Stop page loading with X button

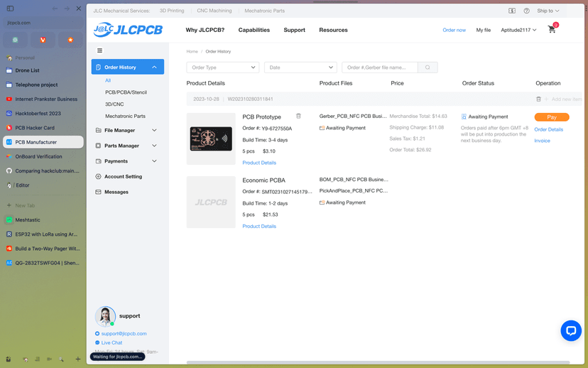point(78,9)
